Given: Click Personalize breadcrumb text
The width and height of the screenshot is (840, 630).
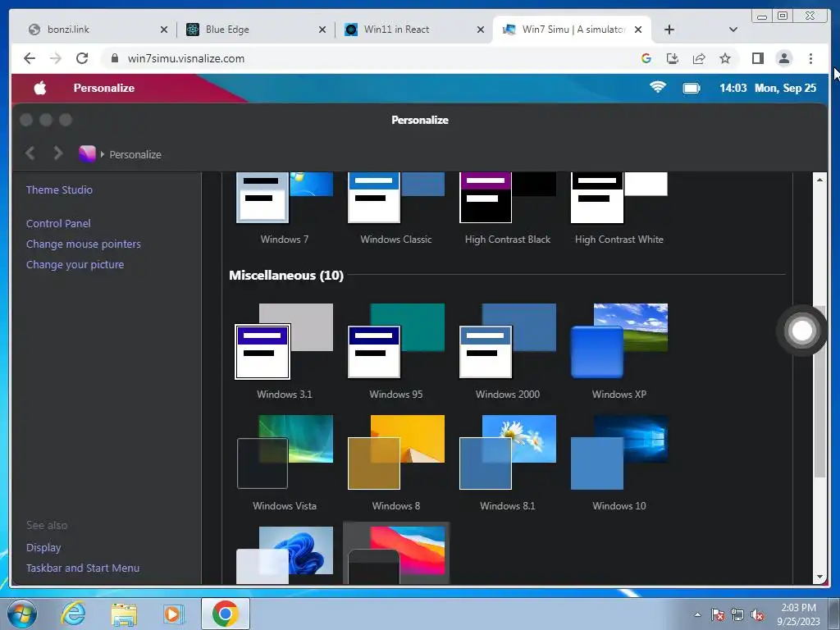Looking at the screenshot, I should pyautogui.click(x=135, y=154).
